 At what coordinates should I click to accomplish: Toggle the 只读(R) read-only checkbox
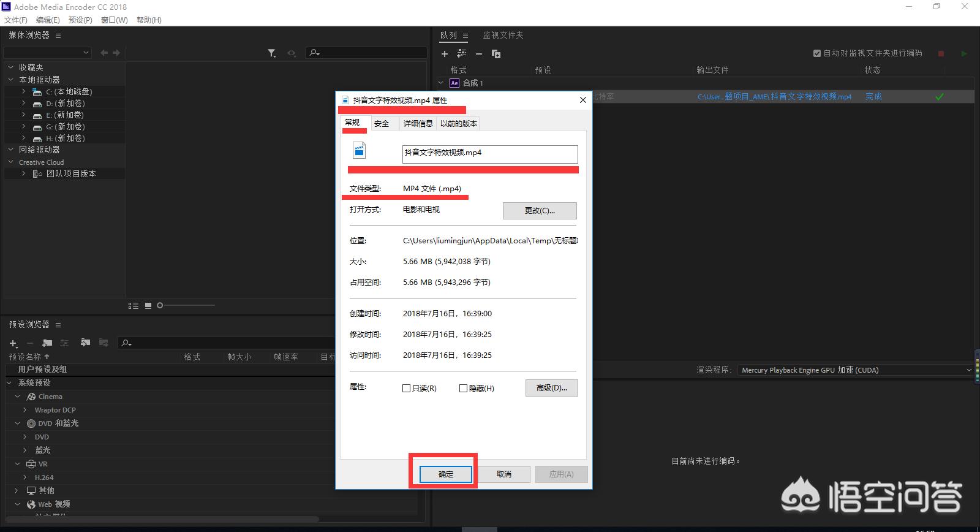click(x=406, y=388)
